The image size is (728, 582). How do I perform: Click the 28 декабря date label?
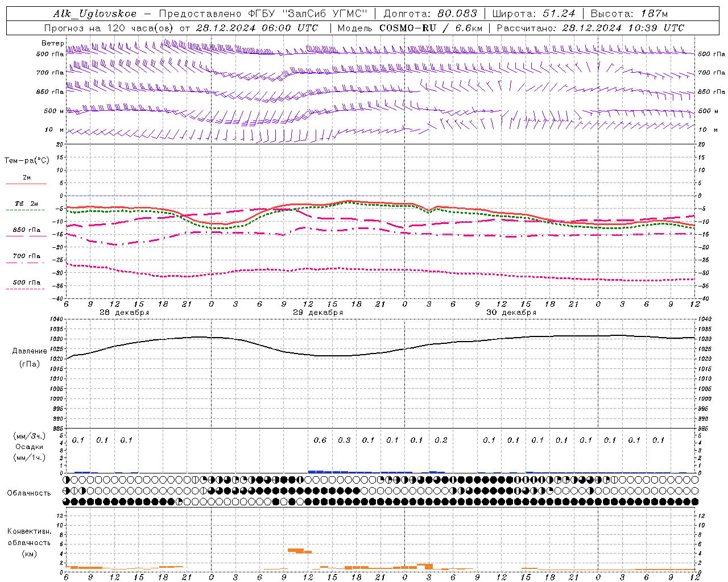124,313
